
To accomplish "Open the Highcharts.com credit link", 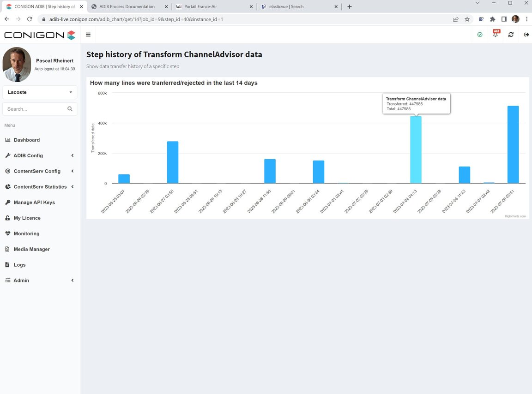I will coord(515,216).
